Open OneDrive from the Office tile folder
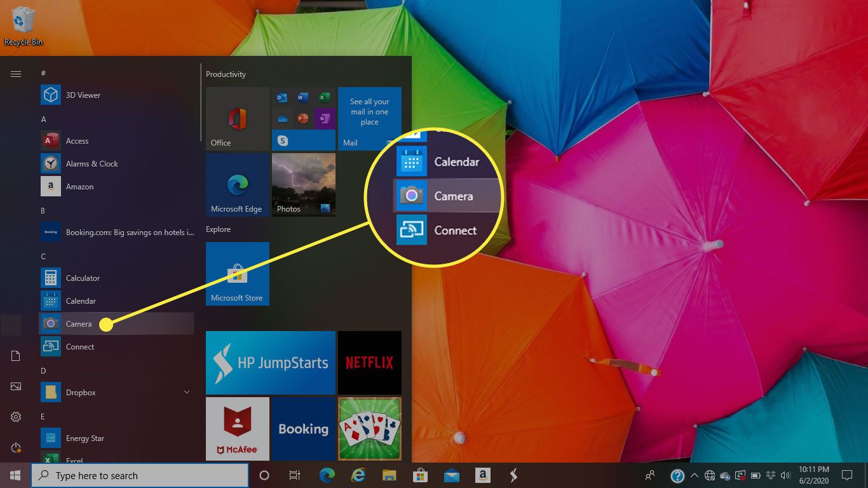 283,118
